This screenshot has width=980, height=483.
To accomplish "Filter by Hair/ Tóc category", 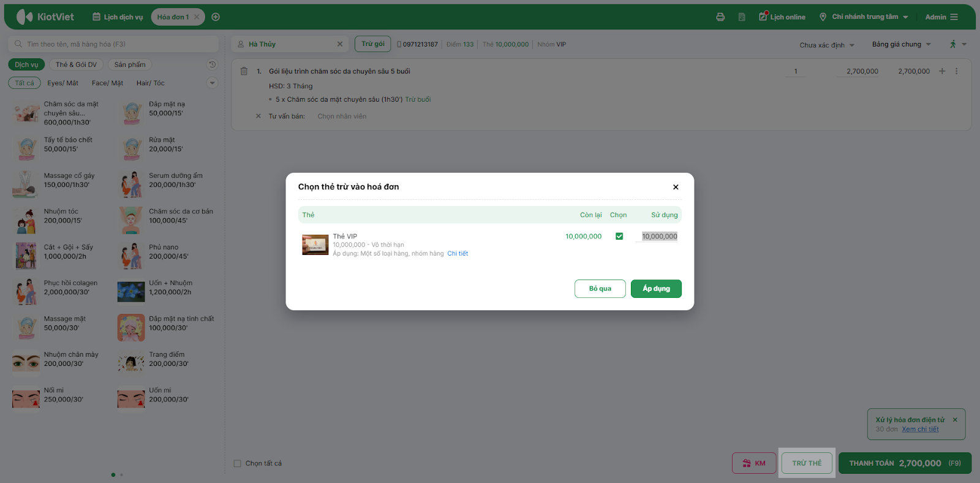I will (x=151, y=83).
